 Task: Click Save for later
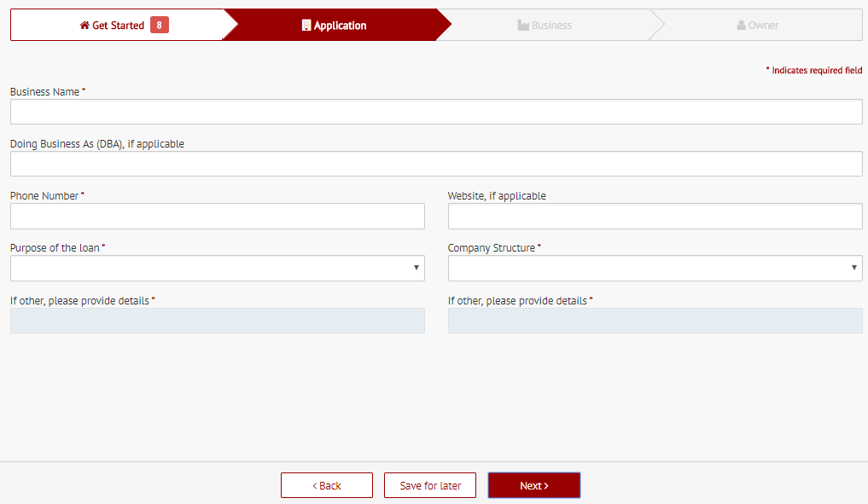click(430, 485)
